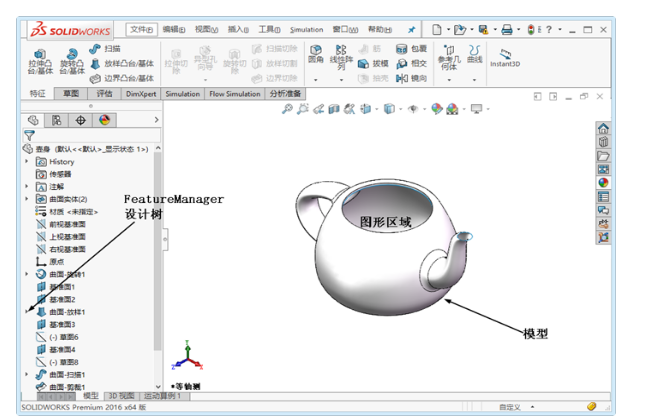
Task: Choose the 边界凸台/基体 boundary boss tool
Action: coord(122,78)
